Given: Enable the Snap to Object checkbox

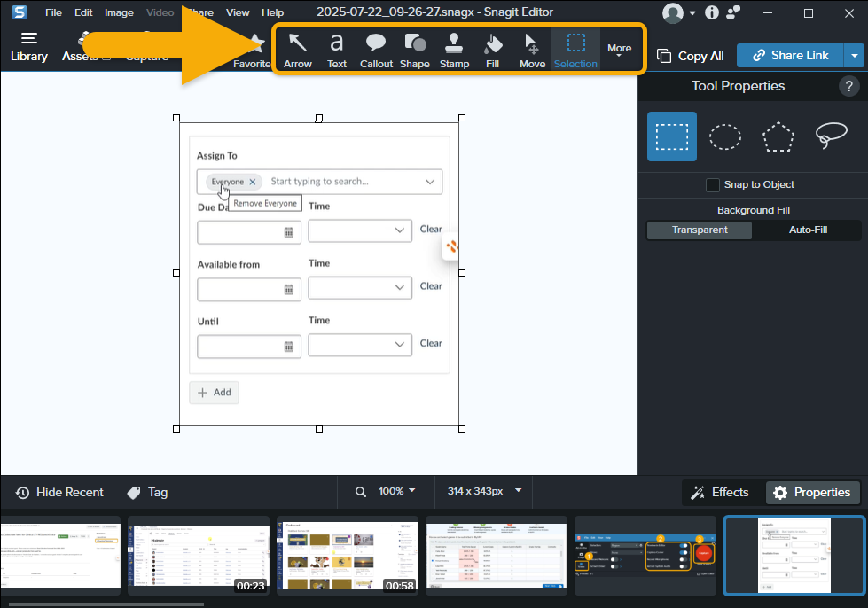Looking at the screenshot, I should pos(713,184).
